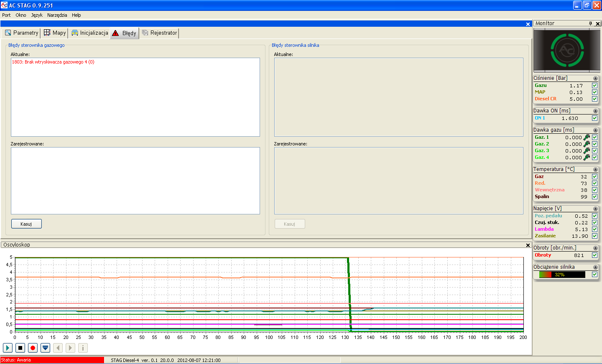
Task: Toggle the Gaz. 2 dose checkbox
Action: [594, 144]
